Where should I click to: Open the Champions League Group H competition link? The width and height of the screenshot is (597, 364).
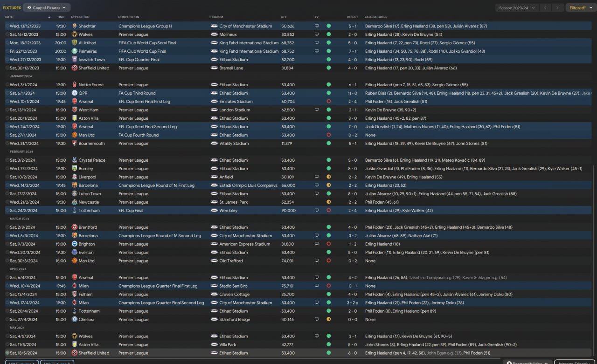click(x=145, y=26)
